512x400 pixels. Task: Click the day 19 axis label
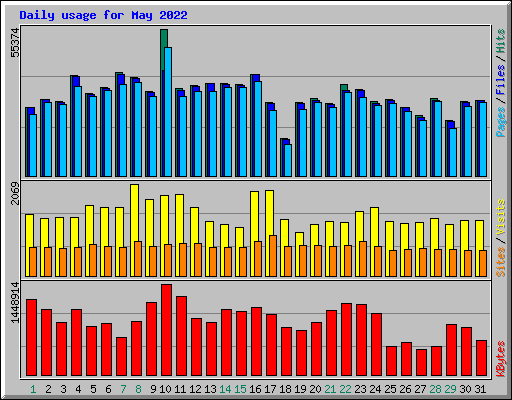301,389
